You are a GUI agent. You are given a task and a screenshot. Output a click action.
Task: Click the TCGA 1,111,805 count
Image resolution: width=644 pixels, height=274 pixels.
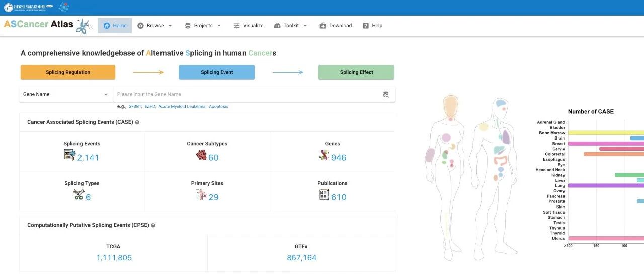pos(114,258)
